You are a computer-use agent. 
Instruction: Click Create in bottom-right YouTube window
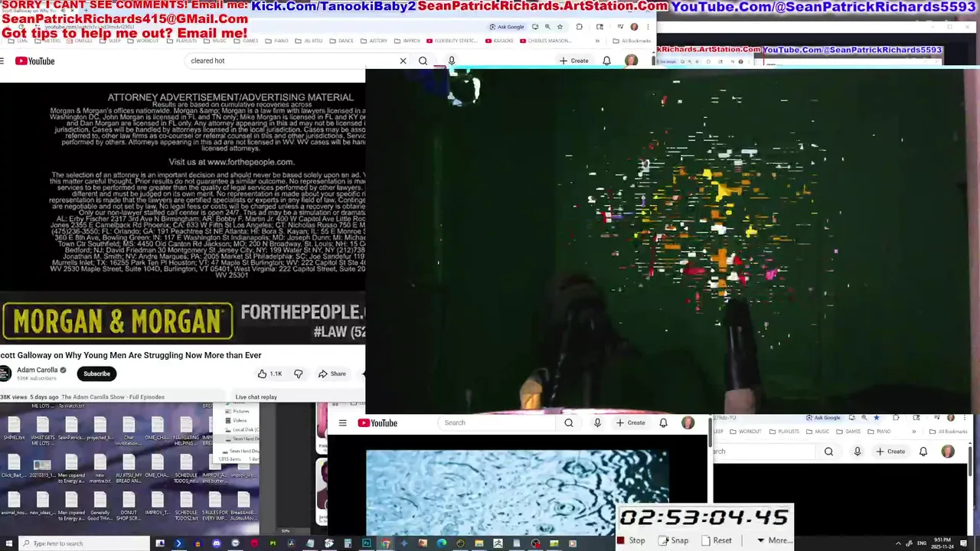click(x=890, y=452)
